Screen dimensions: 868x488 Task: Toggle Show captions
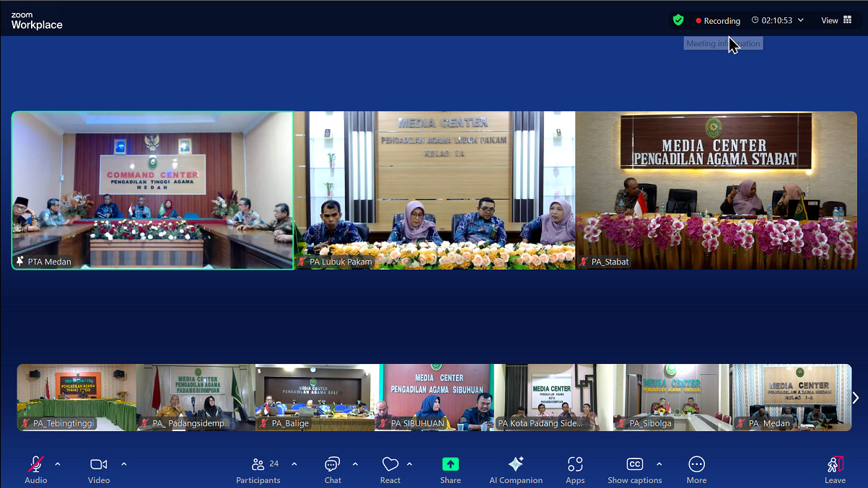click(634, 469)
